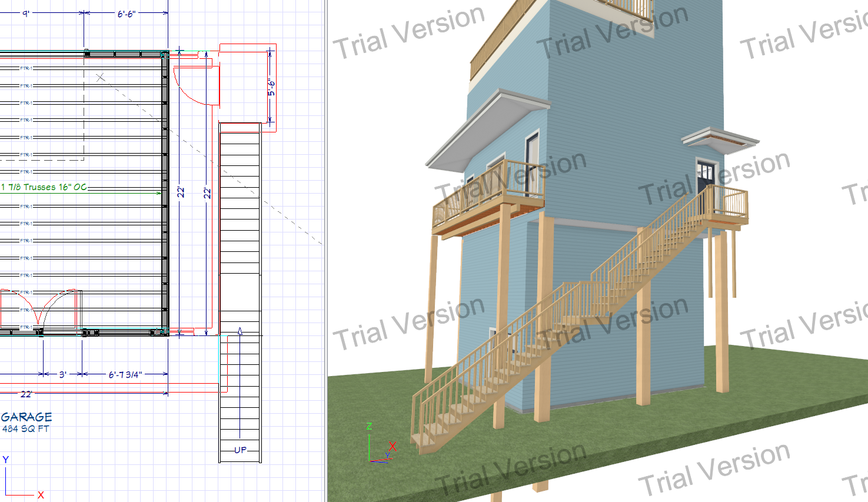Select the 2D X-Y axis indicator
The image size is (868, 502).
[22, 477]
